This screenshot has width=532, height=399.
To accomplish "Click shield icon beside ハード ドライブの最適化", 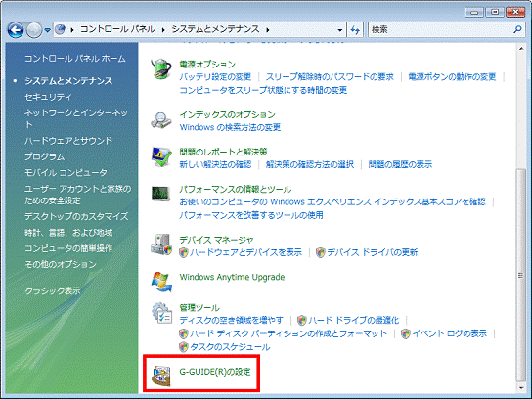I will coord(301,321).
